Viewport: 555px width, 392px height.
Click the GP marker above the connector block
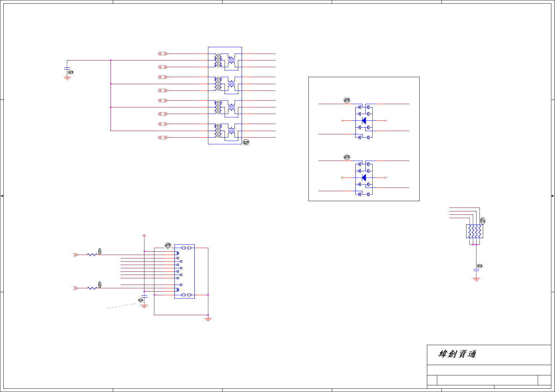pyautogui.click(x=168, y=245)
